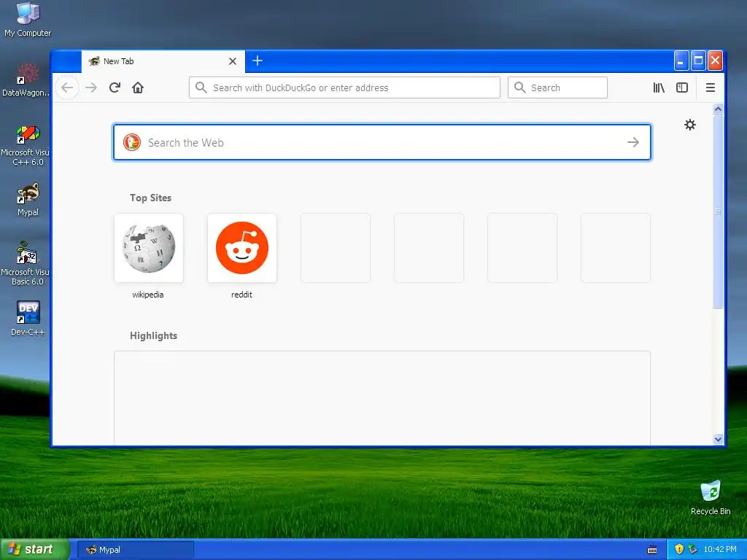Select Microsoft Visual Basic 6.0 desktop icon
Viewport: 747px width, 560px height.
click(x=26, y=263)
